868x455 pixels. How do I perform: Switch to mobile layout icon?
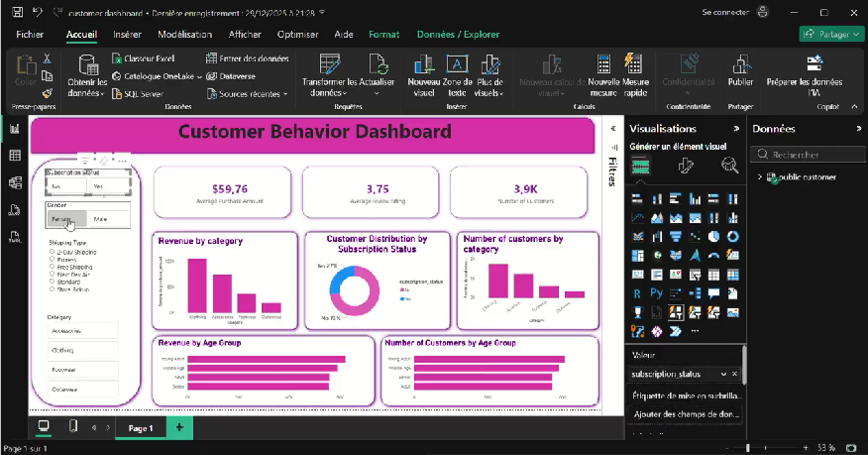click(x=72, y=426)
